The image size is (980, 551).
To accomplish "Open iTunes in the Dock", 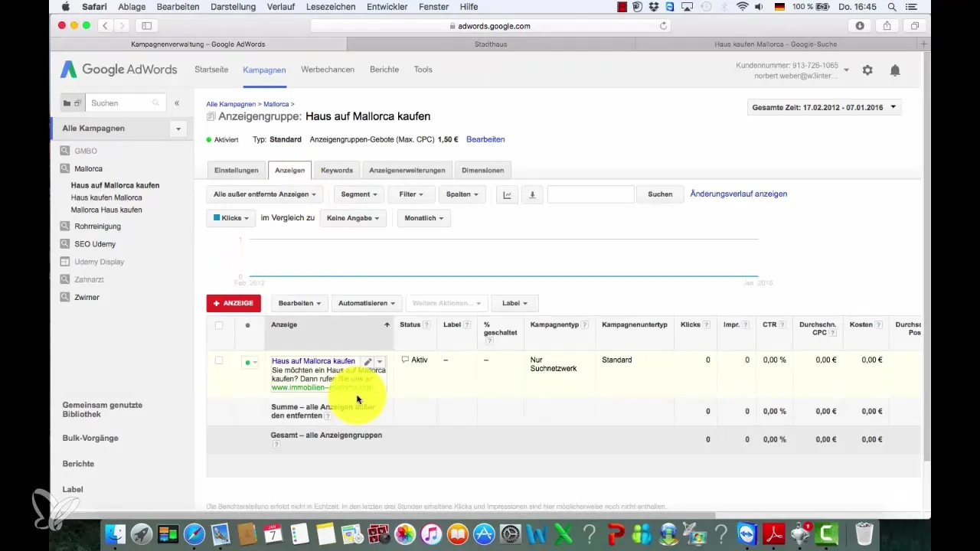I will 431,533.
